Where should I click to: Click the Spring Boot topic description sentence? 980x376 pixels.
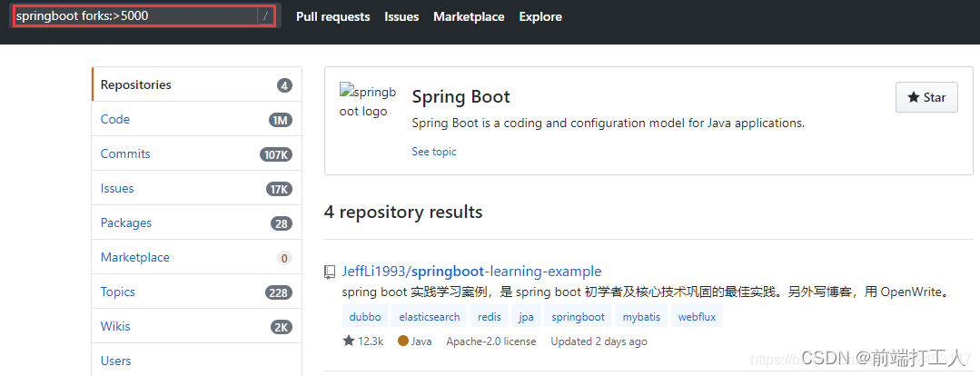[609, 123]
